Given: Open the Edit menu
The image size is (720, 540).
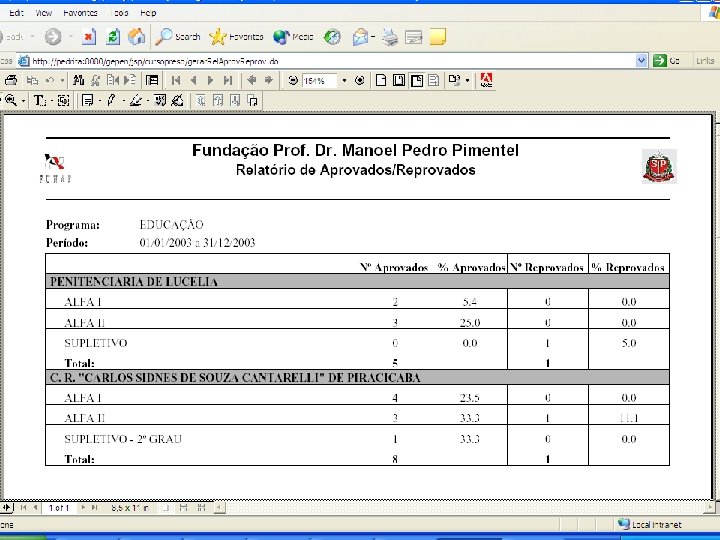Looking at the screenshot, I should (16, 13).
